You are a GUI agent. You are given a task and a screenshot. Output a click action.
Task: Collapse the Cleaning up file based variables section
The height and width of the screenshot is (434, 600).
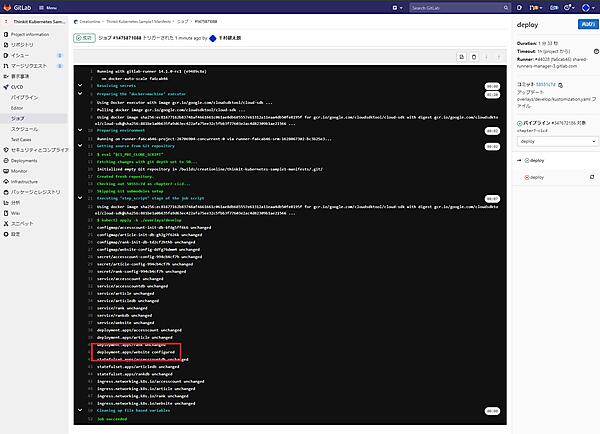coord(80,410)
